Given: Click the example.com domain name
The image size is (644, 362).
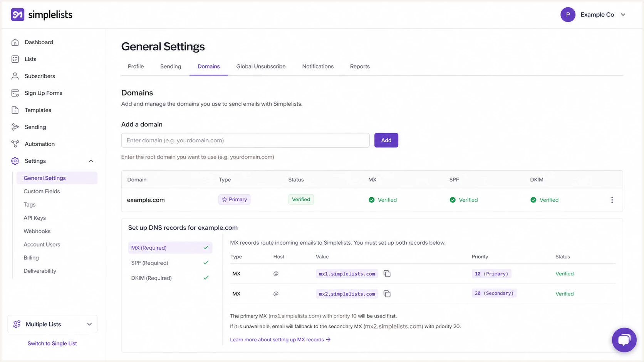Looking at the screenshot, I should [x=146, y=200].
